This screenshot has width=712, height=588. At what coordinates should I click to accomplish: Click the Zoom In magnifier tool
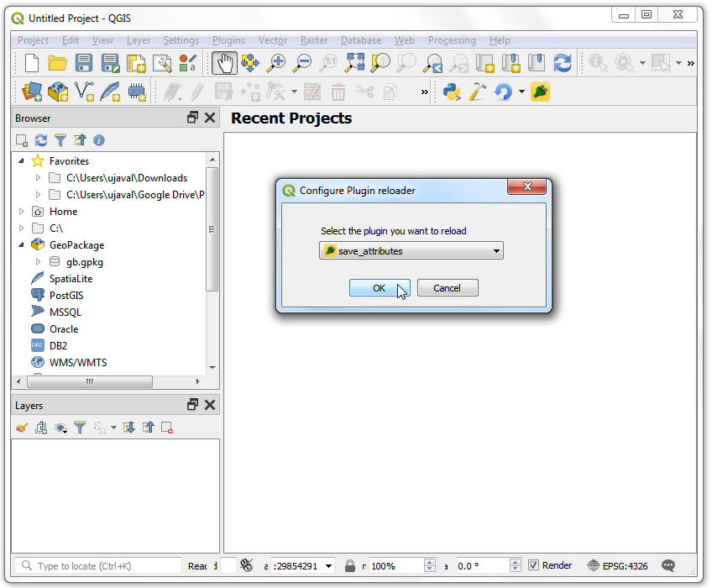[x=276, y=63]
